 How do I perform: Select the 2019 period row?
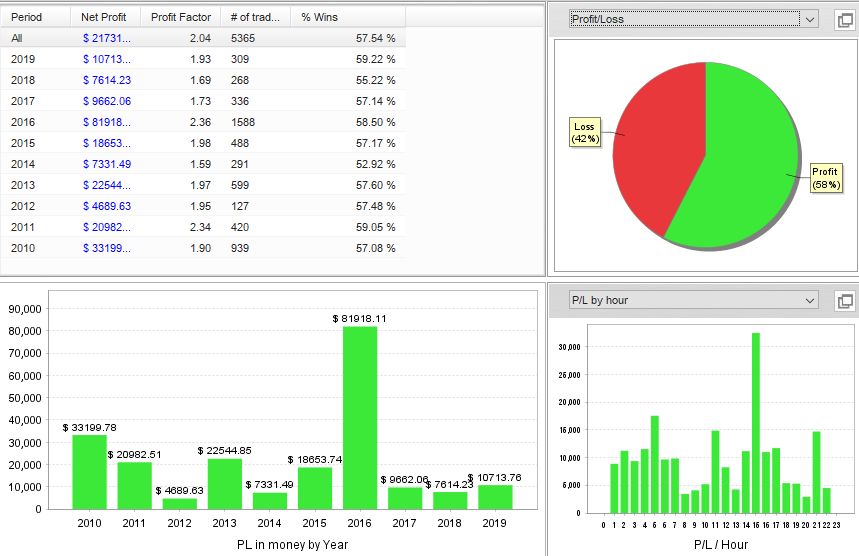click(203, 59)
